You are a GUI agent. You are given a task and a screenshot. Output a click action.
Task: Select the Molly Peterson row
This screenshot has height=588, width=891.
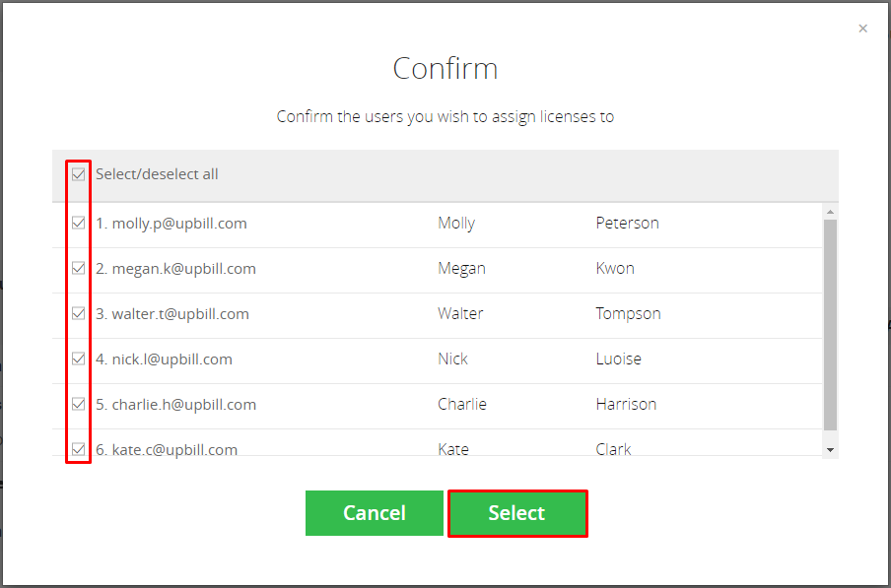pos(437,224)
